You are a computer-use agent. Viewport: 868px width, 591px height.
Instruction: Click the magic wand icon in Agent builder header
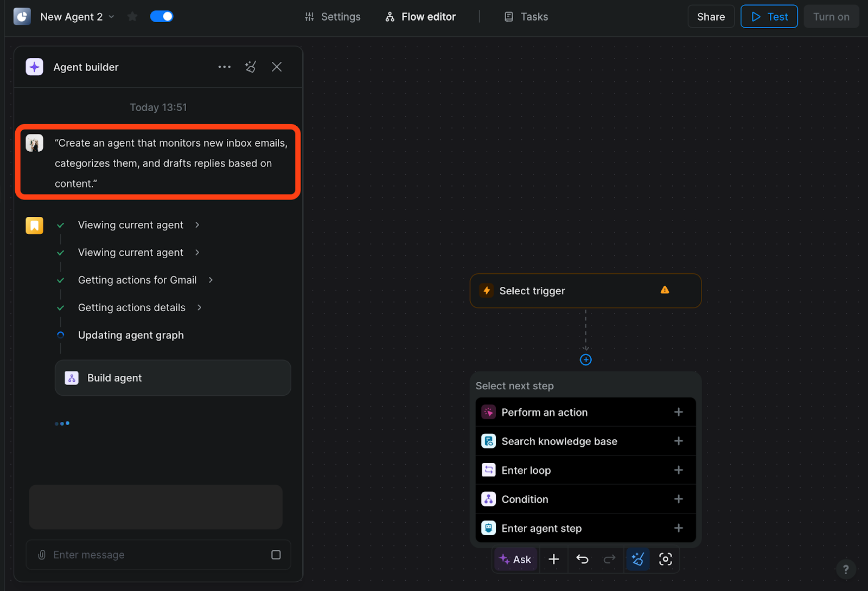click(x=250, y=67)
